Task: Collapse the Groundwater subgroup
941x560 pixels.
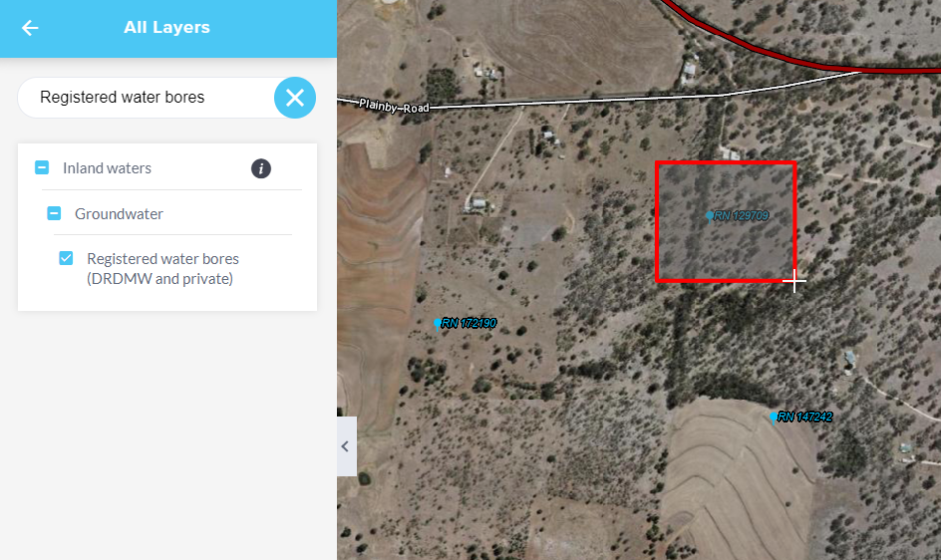Action: (54, 213)
